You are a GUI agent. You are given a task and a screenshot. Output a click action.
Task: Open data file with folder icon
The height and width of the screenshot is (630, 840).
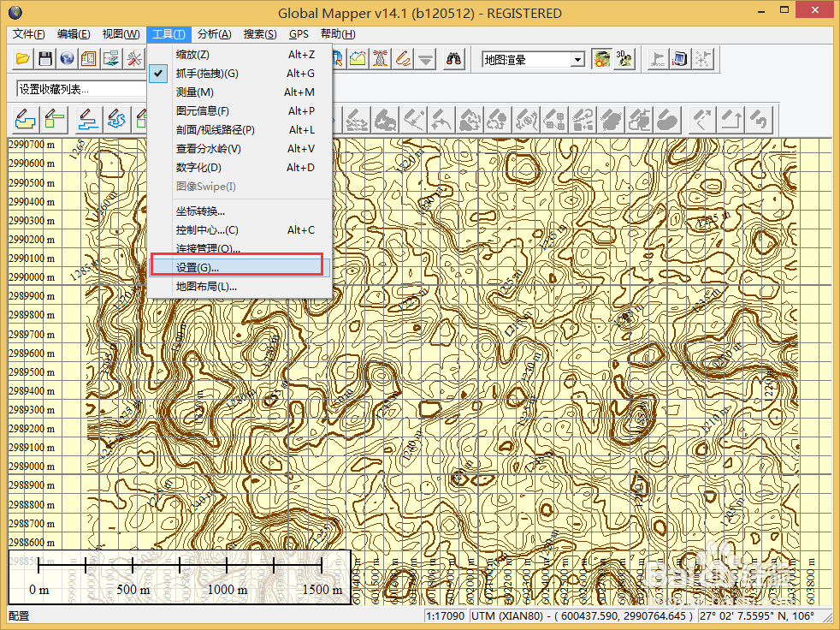pyautogui.click(x=23, y=58)
